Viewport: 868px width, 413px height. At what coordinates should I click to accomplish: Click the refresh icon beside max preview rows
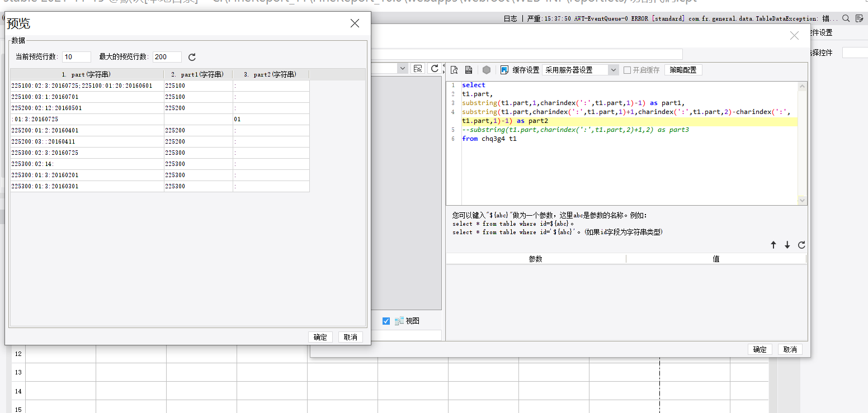pos(192,57)
